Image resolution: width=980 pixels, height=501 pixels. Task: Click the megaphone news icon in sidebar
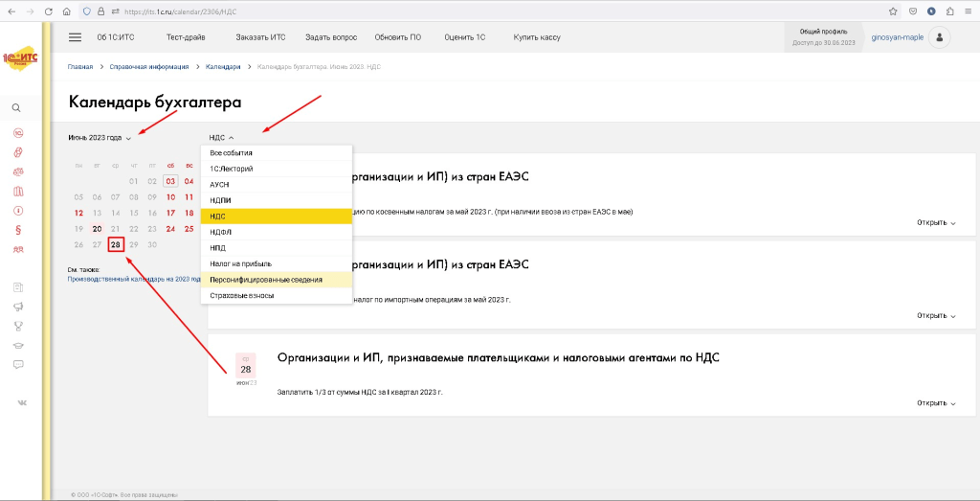[x=17, y=307]
